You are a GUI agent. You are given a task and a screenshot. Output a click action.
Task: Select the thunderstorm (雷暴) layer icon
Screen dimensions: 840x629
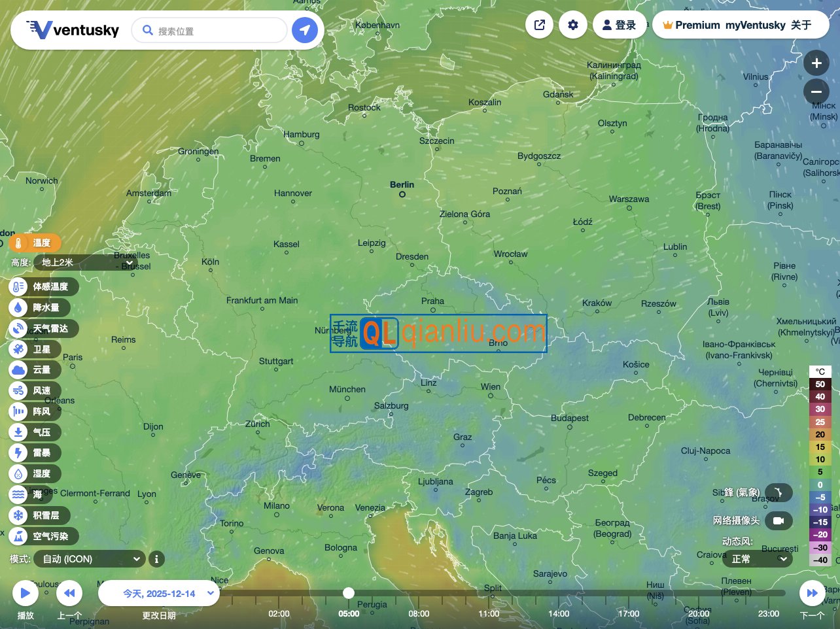(19, 452)
